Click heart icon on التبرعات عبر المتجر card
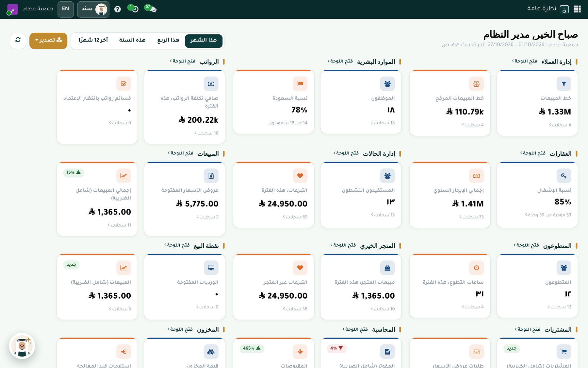 (x=300, y=268)
